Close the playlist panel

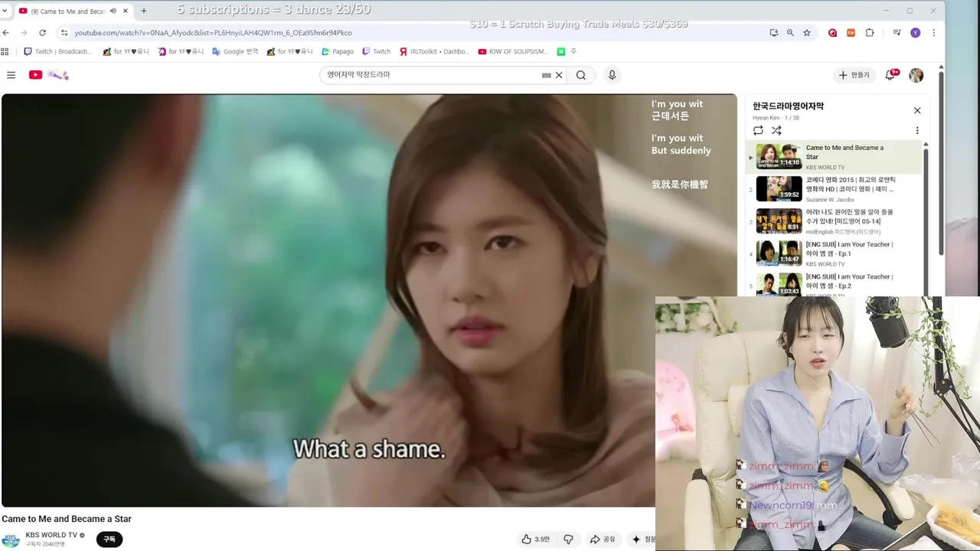pos(917,110)
